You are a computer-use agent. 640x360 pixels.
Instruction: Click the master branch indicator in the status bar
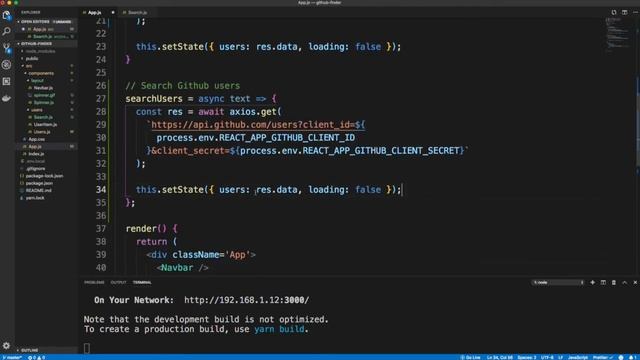12,358
